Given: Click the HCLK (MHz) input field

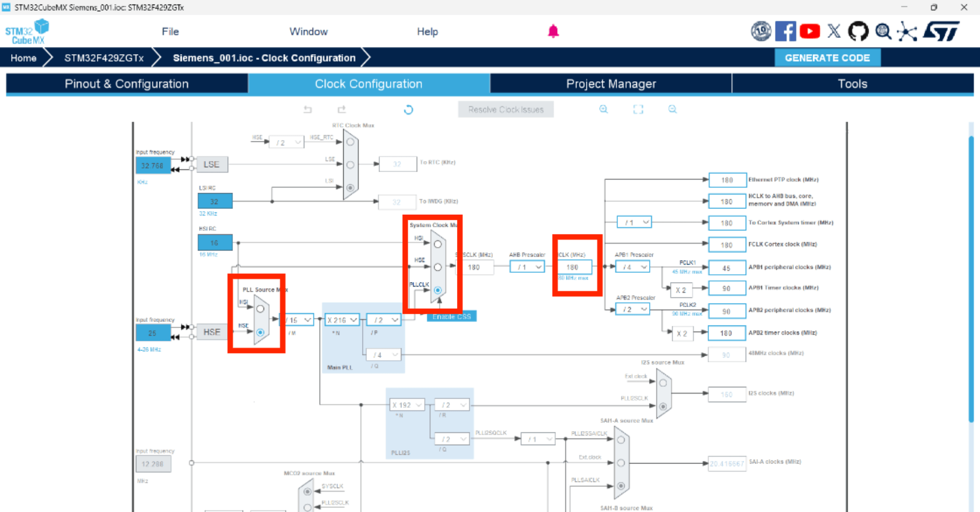Looking at the screenshot, I should (x=575, y=267).
